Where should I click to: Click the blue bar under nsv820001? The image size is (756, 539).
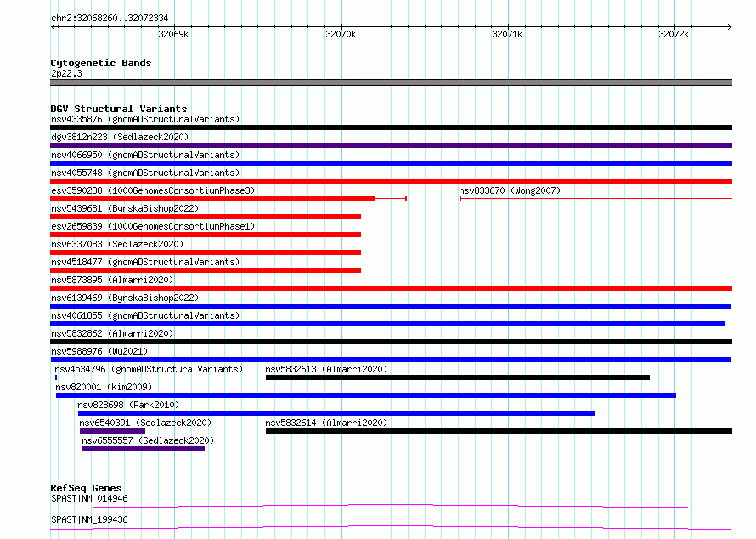click(x=366, y=395)
